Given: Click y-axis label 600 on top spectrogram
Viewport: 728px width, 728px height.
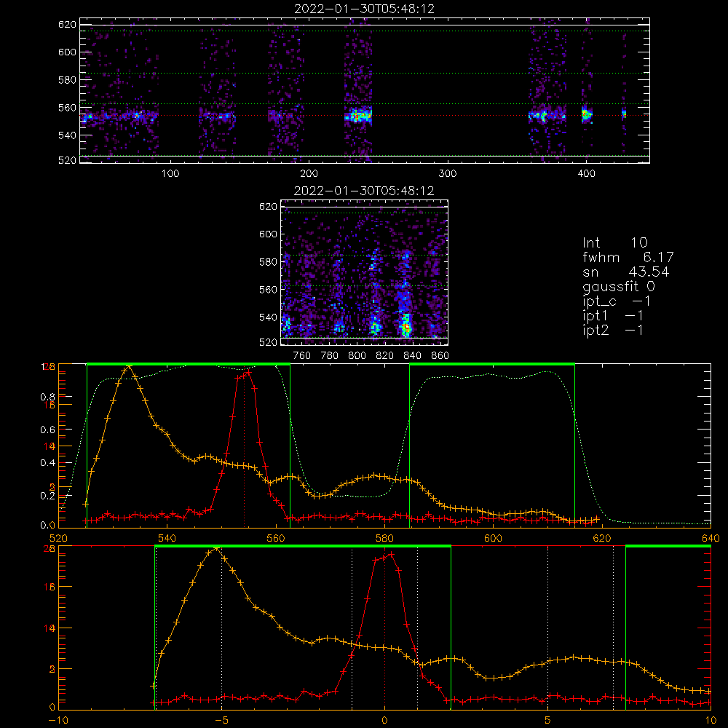Looking at the screenshot, I should 67,52.
